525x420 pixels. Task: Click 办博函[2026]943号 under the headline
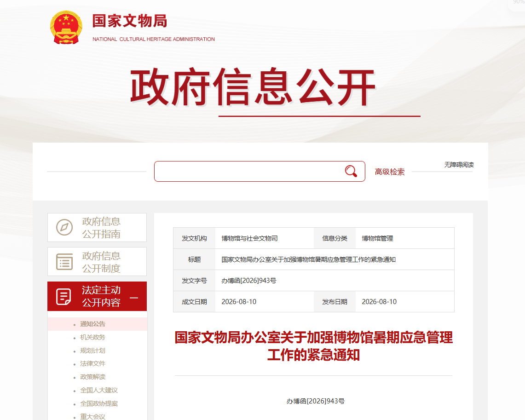(x=315, y=401)
